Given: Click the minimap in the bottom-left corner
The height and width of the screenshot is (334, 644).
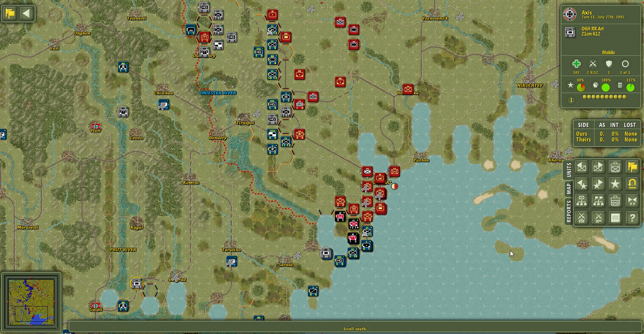Looking at the screenshot, I should click(31, 302).
